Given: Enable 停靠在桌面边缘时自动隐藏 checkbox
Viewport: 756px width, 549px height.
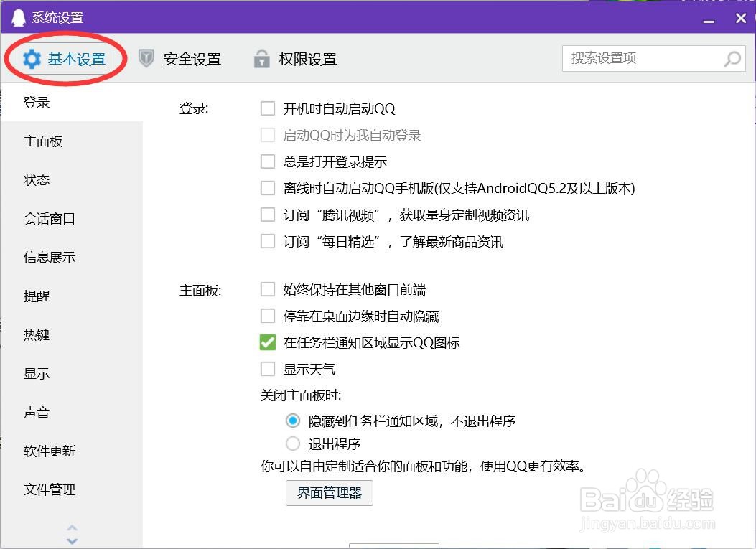Looking at the screenshot, I should tap(268, 316).
